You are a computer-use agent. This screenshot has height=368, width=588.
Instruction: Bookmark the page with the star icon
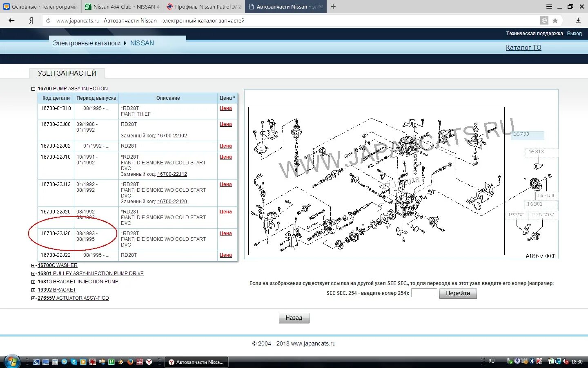[x=555, y=20]
